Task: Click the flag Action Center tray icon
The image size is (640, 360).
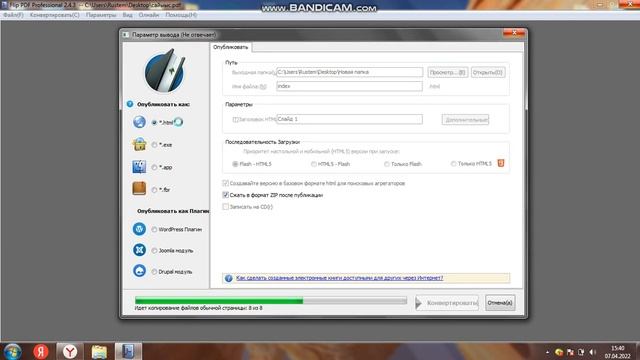Action: [571, 352]
